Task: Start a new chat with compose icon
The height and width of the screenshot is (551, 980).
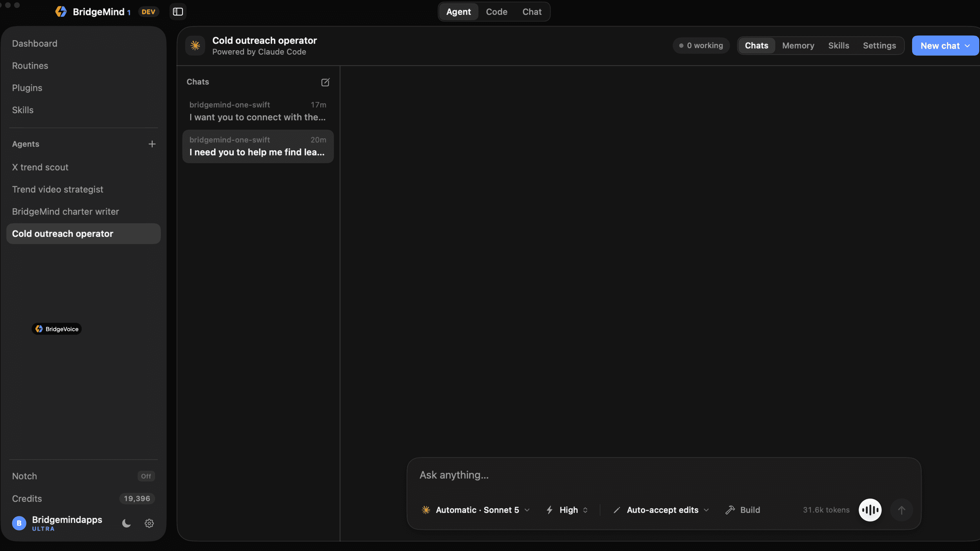Action: [325, 82]
